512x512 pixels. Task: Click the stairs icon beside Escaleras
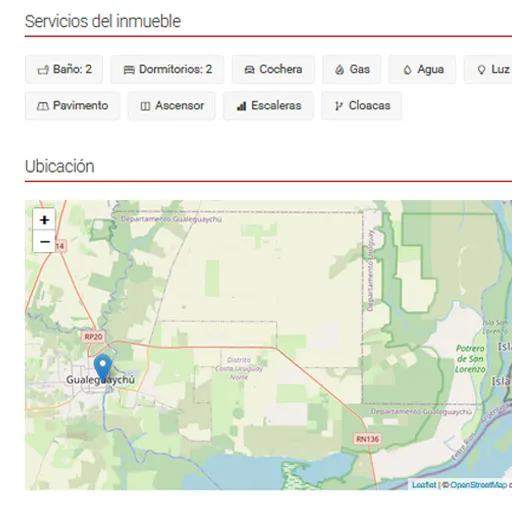click(241, 106)
